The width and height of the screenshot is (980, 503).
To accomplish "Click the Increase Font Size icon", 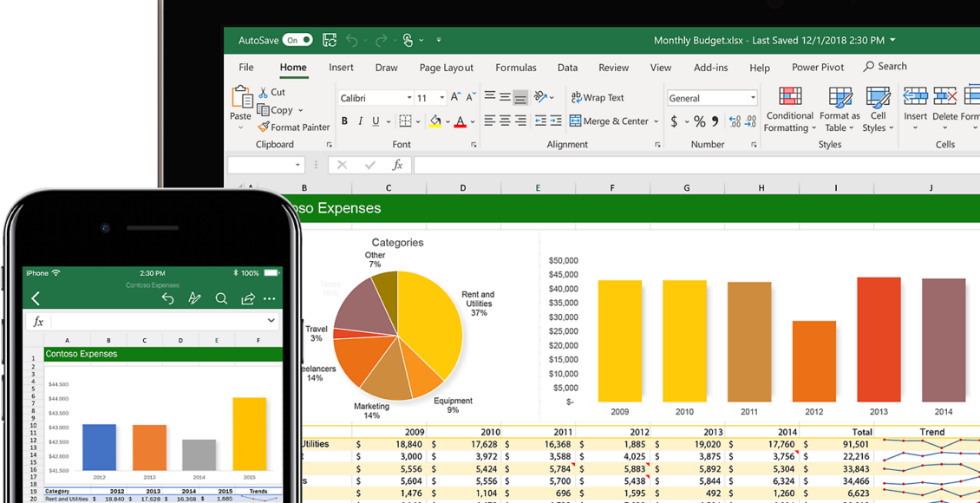I will coord(455,97).
